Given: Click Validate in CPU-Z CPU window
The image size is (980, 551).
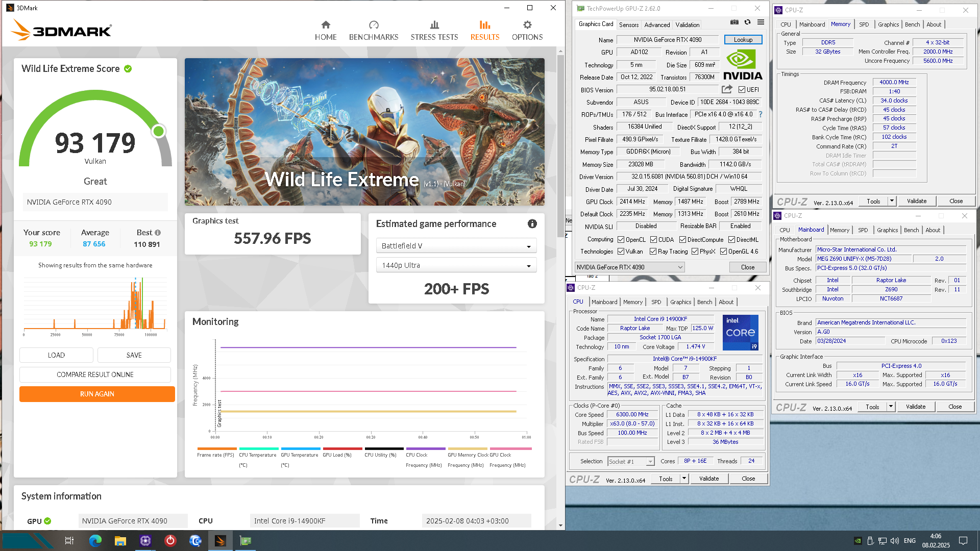Looking at the screenshot, I should pyautogui.click(x=709, y=479).
